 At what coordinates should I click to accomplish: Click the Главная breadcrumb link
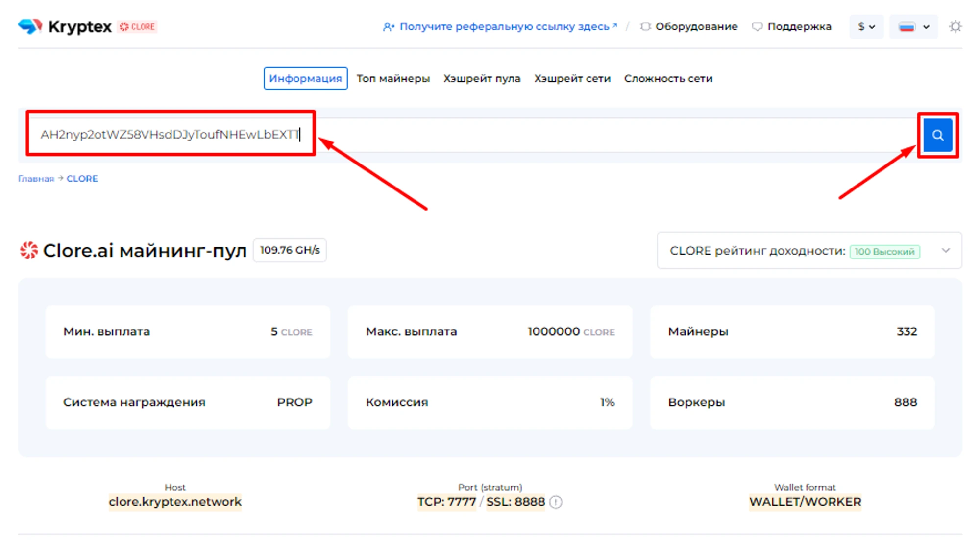(36, 179)
